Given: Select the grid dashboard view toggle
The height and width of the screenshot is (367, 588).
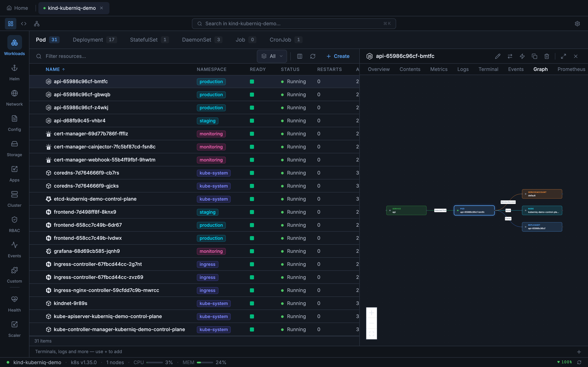Looking at the screenshot, I should click(x=10, y=23).
